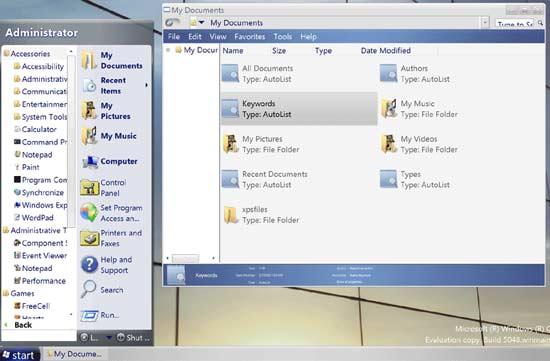The width and height of the screenshot is (550, 361).
Task: Open Printers and Faxes
Action: coord(112,238)
